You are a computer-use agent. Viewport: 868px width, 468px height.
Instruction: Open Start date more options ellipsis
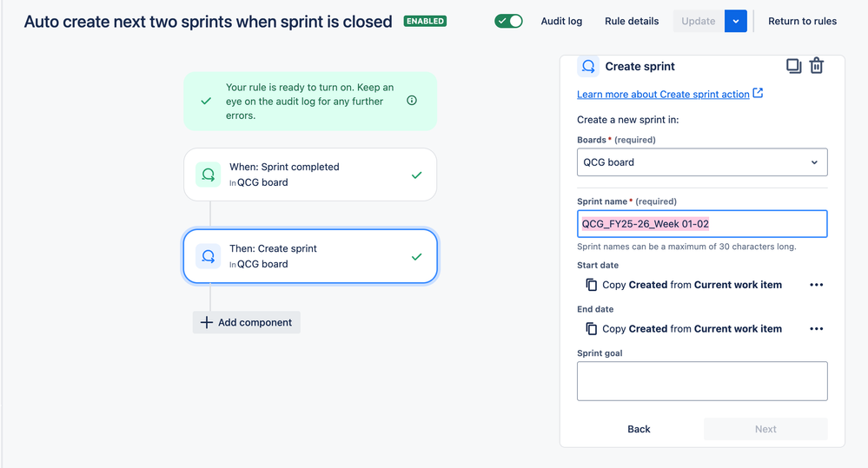coord(817,285)
